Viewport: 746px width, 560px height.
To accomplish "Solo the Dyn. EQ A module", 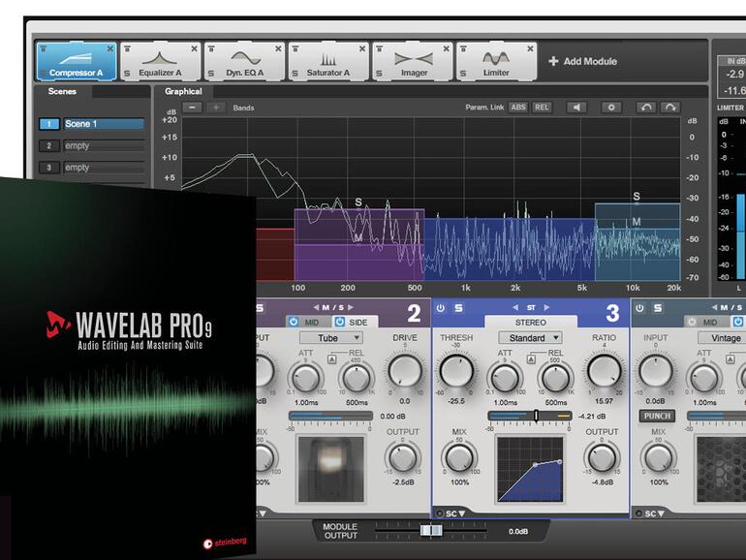I will (x=211, y=74).
